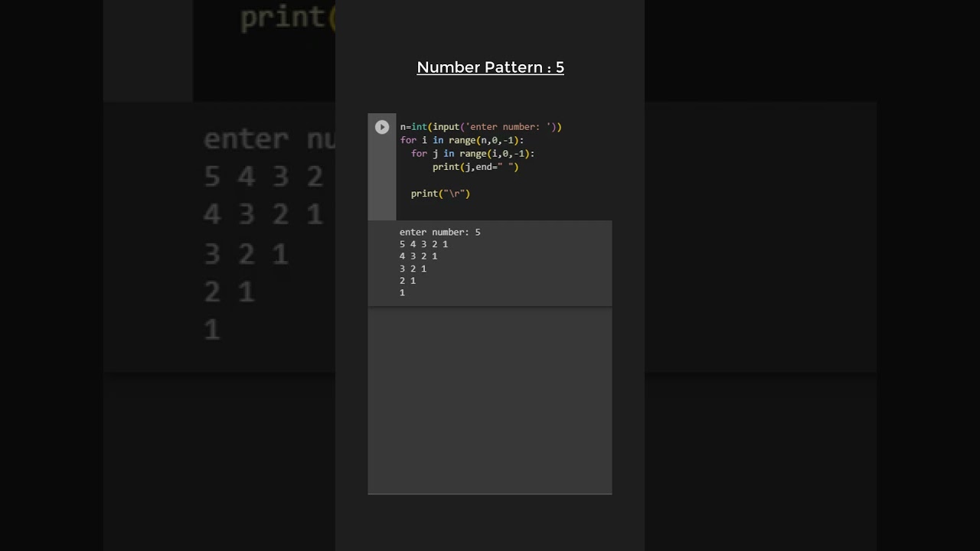Click output row '4 3 2 1' in cell output
Viewport: 980px width, 551px height.
point(418,256)
